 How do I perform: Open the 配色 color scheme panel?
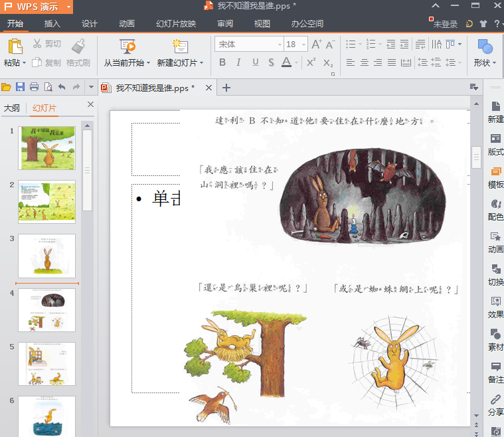pyautogui.click(x=495, y=210)
